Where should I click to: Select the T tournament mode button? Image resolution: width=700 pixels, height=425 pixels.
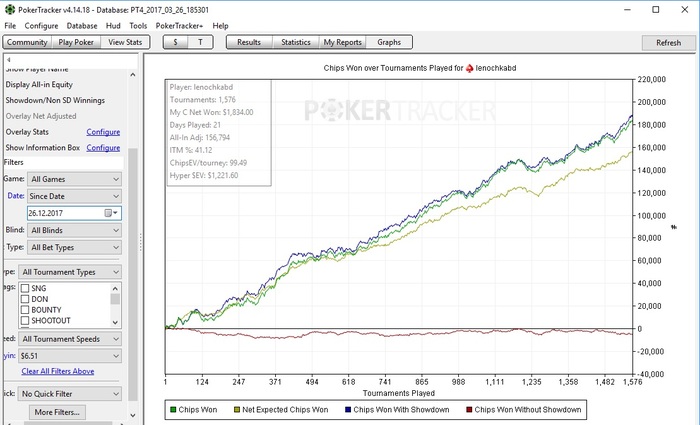click(200, 42)
